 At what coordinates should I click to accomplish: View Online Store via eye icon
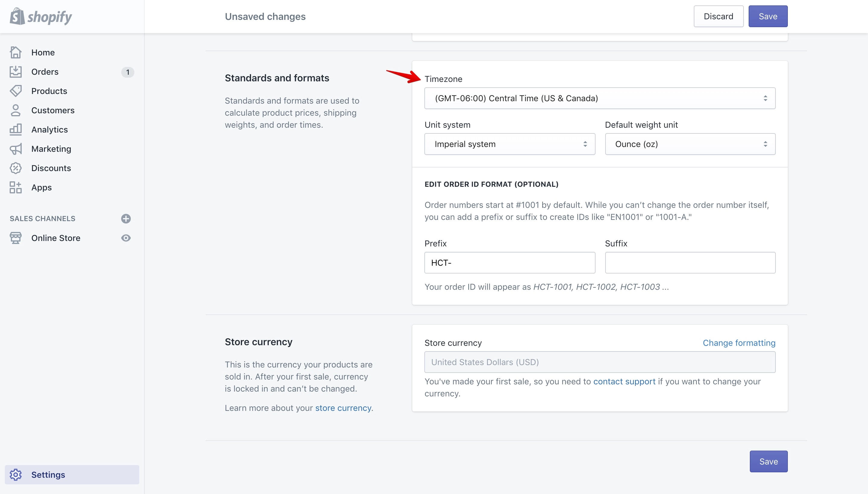point(126,238)
